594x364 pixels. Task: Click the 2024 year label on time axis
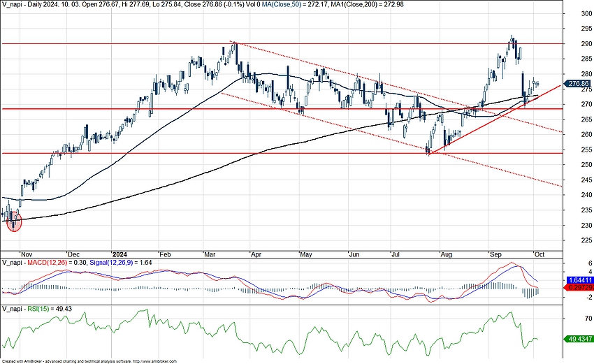pyautogui.click(x=119, y=254)
